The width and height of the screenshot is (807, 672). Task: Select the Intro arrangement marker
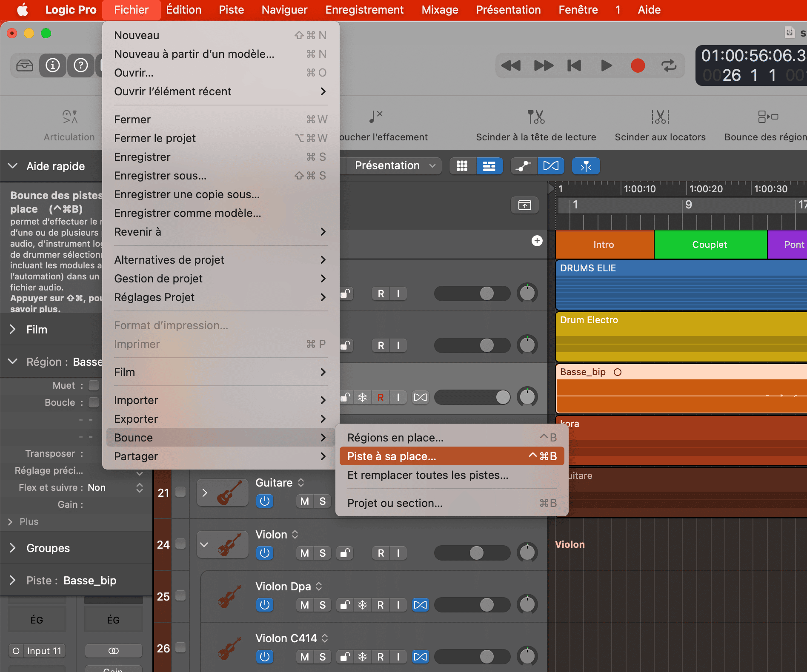[x=604, y=245]
